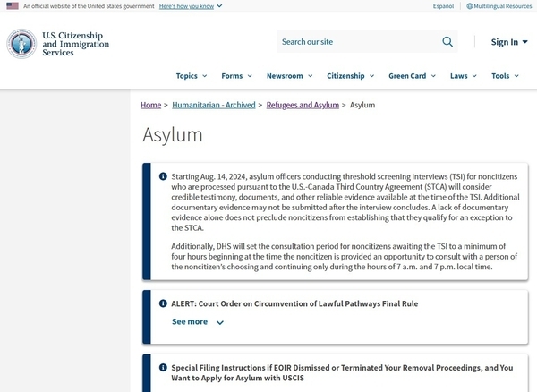Follow the Home breadcrumb link

click(150, 105)
